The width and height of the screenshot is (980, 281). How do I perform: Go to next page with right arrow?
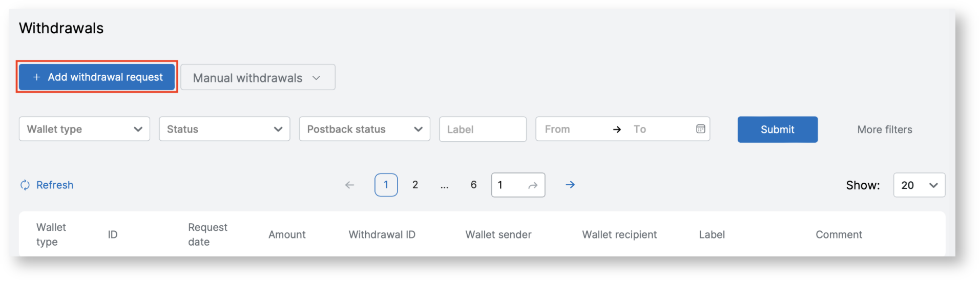pos(570,185)
